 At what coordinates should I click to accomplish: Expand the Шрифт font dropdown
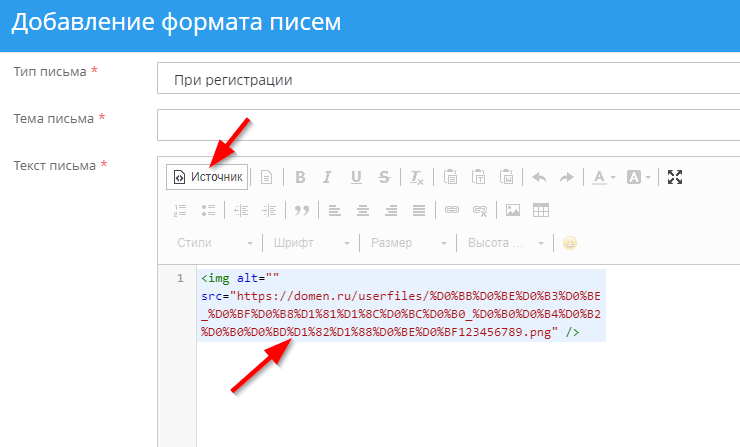pyautogui.click(x=310, y=243)
